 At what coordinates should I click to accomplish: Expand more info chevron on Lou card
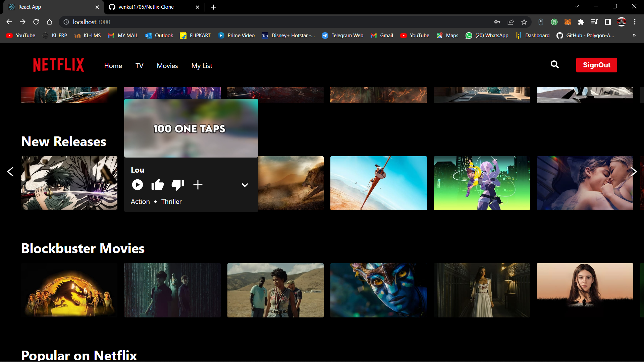tap(245, 185)
